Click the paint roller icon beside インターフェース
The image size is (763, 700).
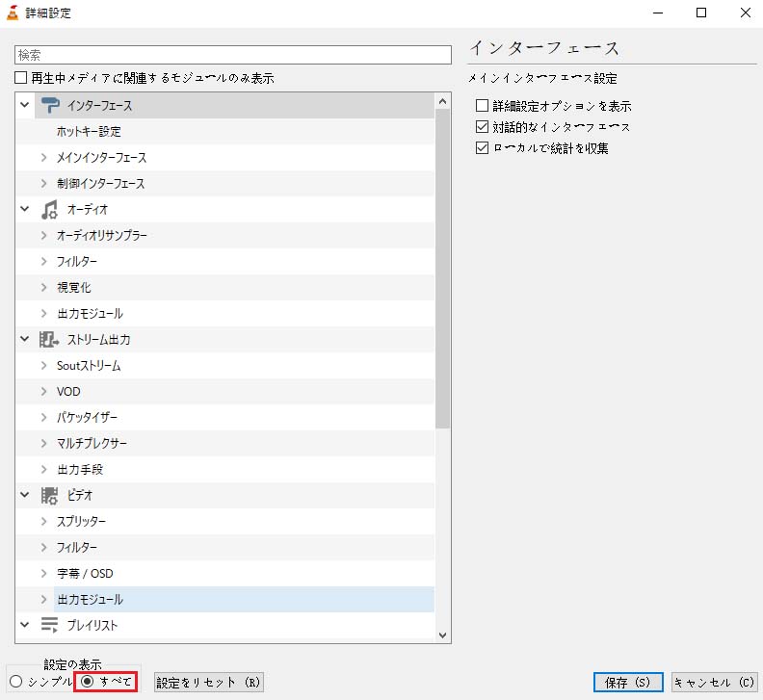click(50, 105)
